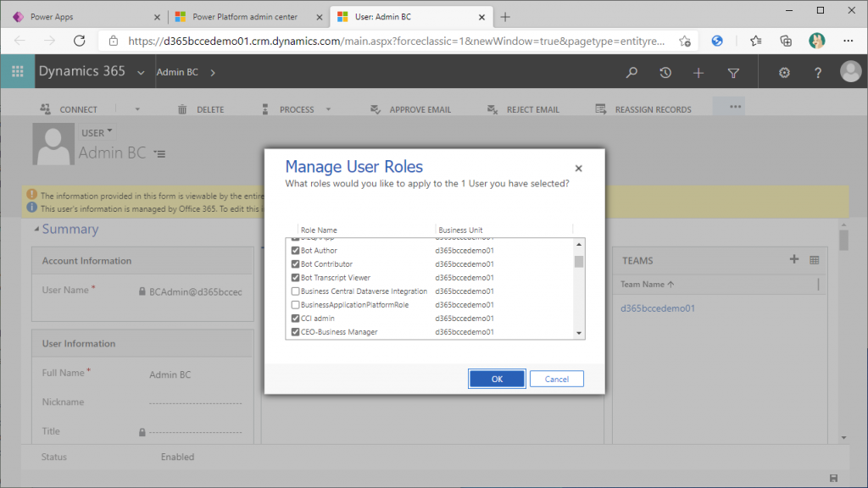
Task: Open the help question mark icon
Action: pos(818,73)
